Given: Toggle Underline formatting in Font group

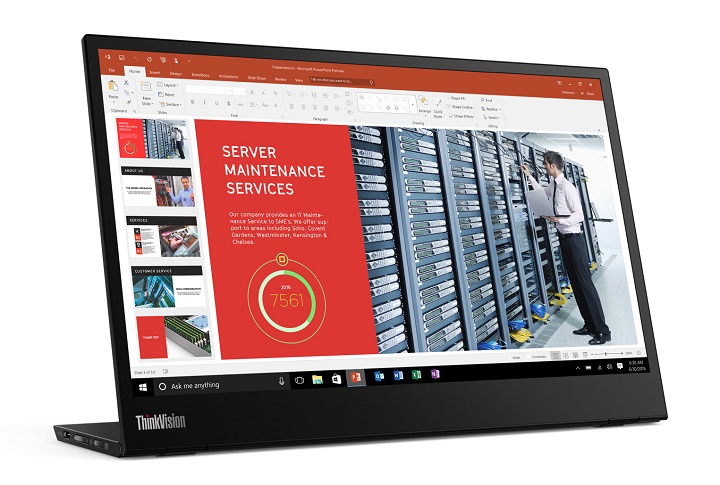Looking at the screenshot, I should 216,103.
